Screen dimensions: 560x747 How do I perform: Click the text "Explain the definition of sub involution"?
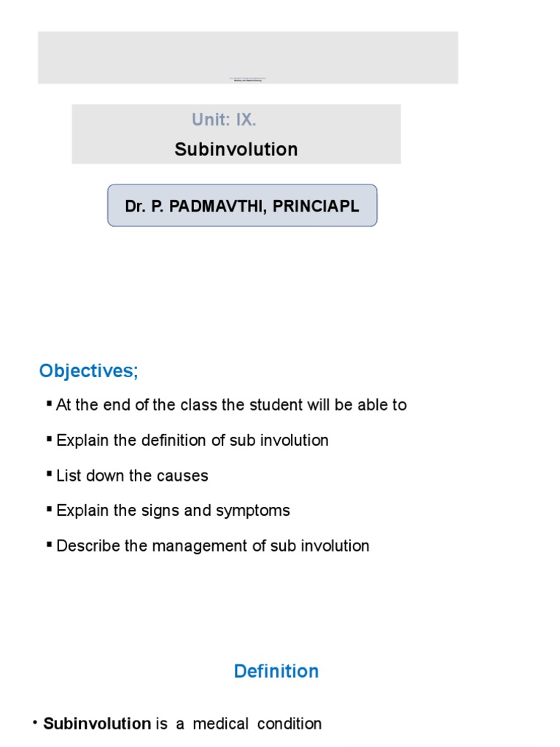[x=192, y=440]
